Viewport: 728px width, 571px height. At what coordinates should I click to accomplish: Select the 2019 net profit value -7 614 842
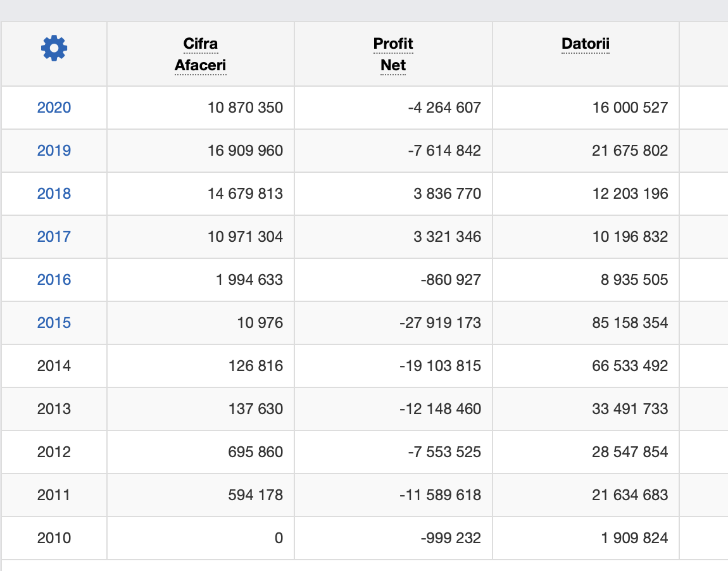(444, 151)
